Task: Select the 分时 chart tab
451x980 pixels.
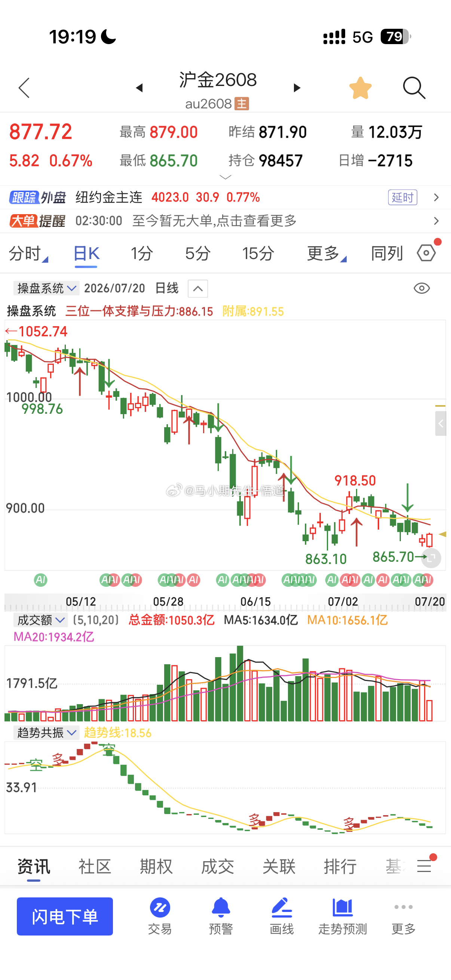Action: point(28,253)
